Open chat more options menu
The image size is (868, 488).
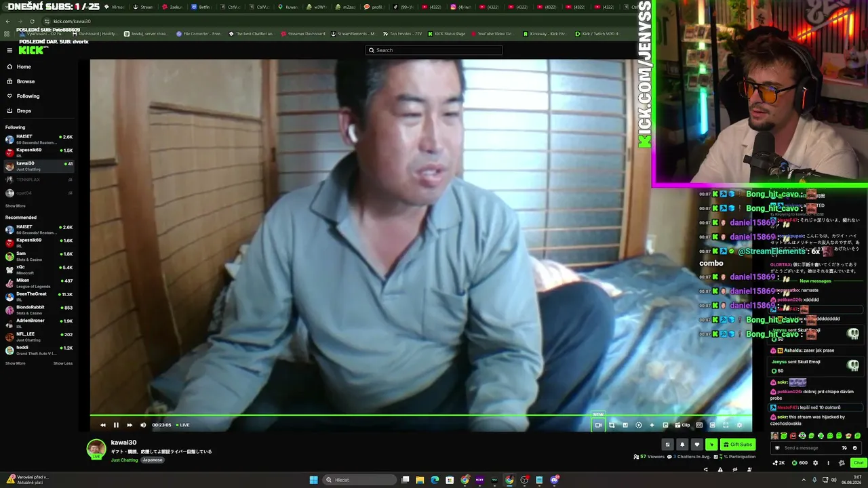pyautogui.click(x=828, y=463)
